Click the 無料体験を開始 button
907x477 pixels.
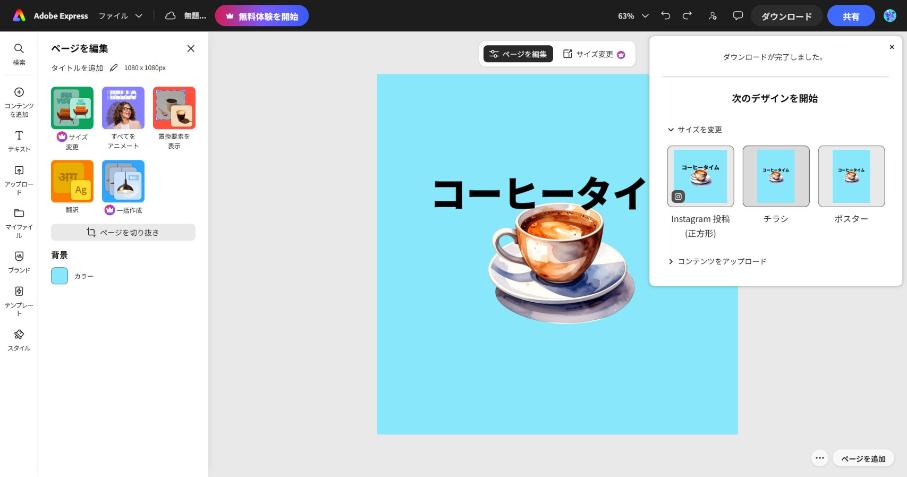261,16
